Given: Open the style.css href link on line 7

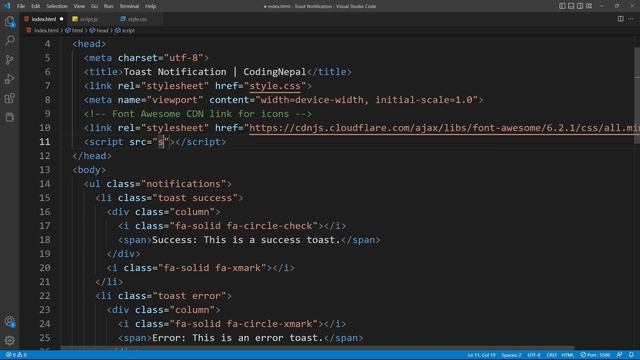Looking at the screenshot, I should pyautogui.click(x=275, y=86).
